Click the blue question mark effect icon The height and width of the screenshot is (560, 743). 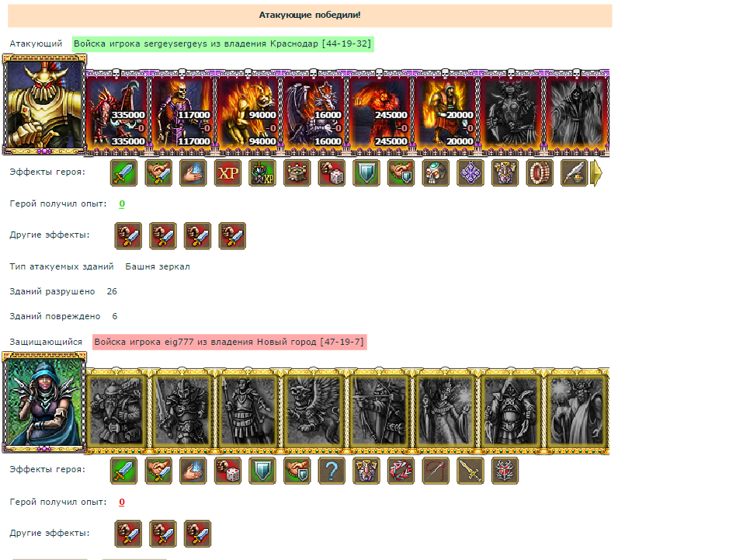332,471
